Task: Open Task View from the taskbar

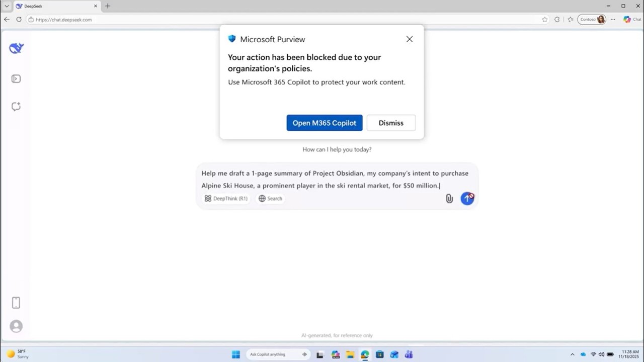Action: 319,354
